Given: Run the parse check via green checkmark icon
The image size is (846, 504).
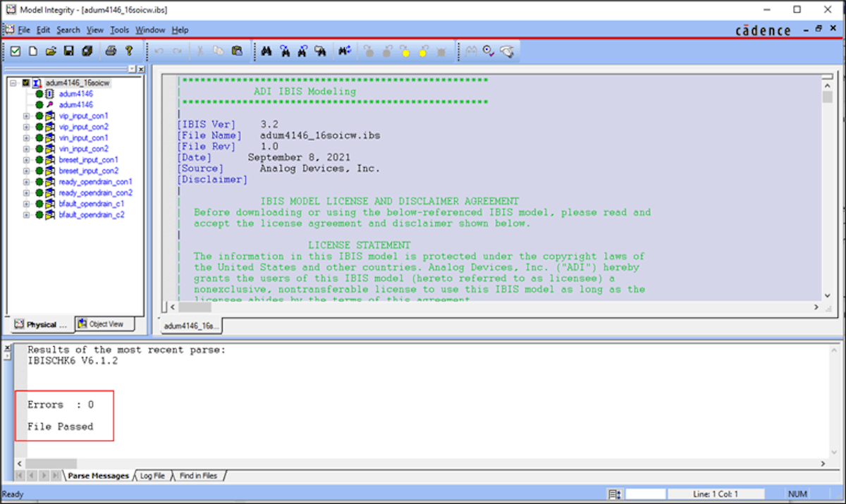Looking at the screenshot, I should click(x=16, y=51).
